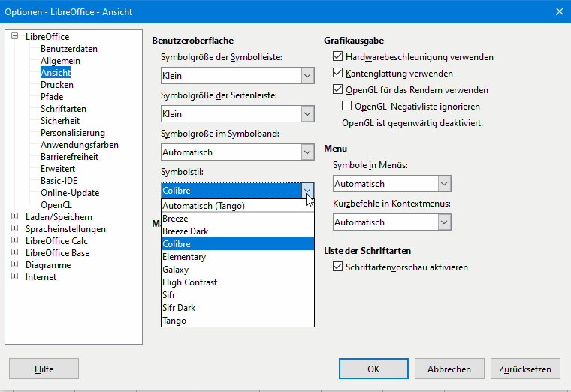
Task: Select Benutzerdaten in the tree
Action: (69, 49)
